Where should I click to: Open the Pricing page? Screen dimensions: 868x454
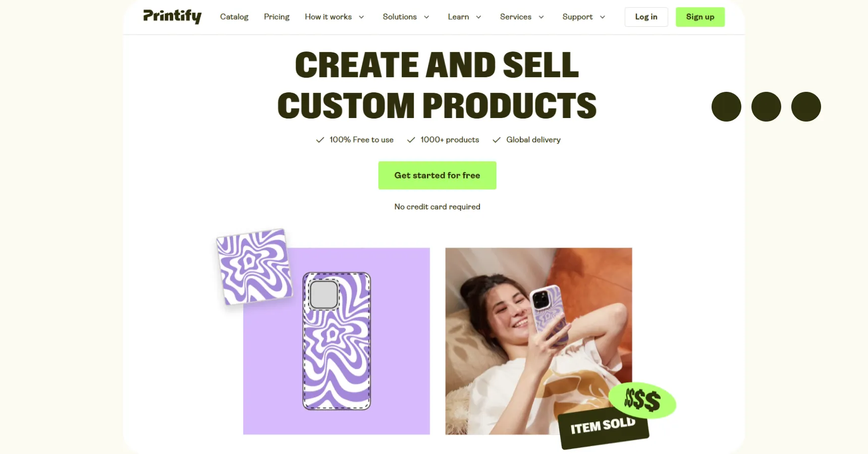coord(277,17)
